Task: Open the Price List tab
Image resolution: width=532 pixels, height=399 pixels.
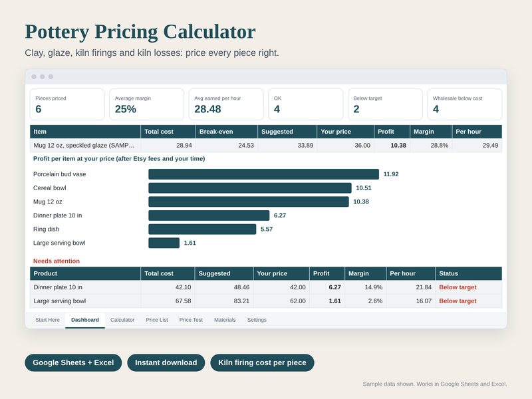Action: pyautogui.click(x=157, y=320)
